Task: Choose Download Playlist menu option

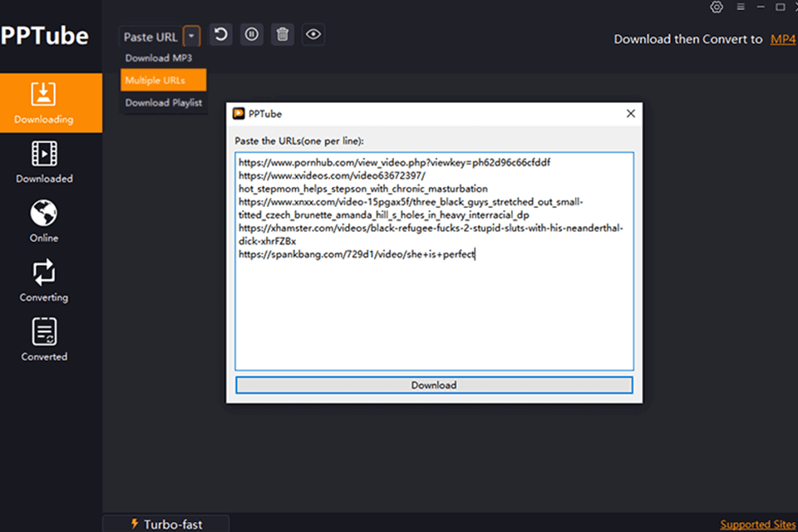Action: click(x=164, y=102)
